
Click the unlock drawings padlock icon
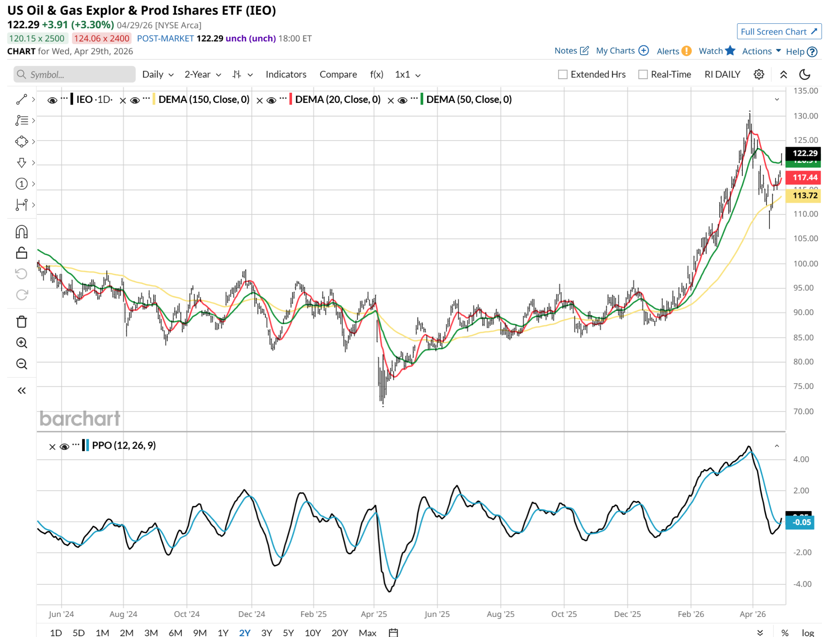[21, 253]
